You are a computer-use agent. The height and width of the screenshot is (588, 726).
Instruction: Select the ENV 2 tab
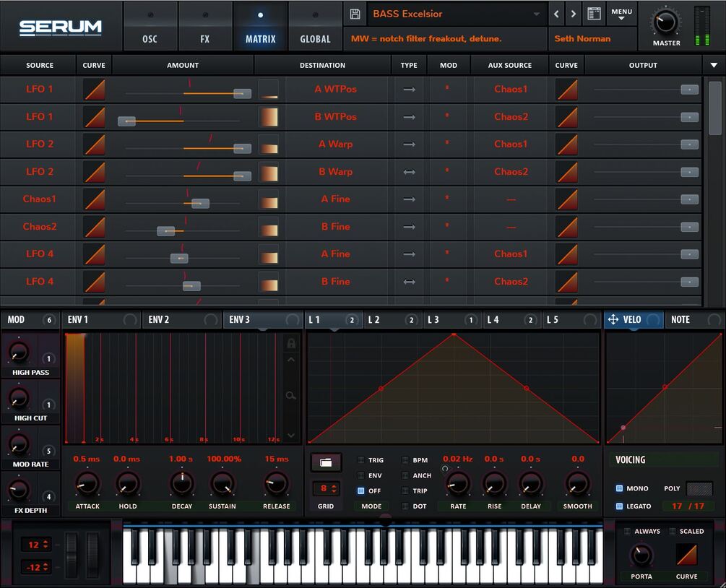click(183, 319)
